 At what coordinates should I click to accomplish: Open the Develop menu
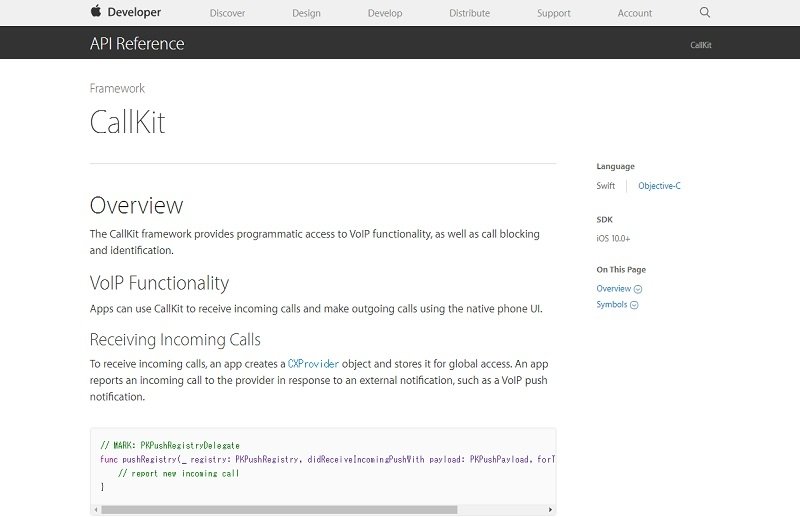pos(385,13)
